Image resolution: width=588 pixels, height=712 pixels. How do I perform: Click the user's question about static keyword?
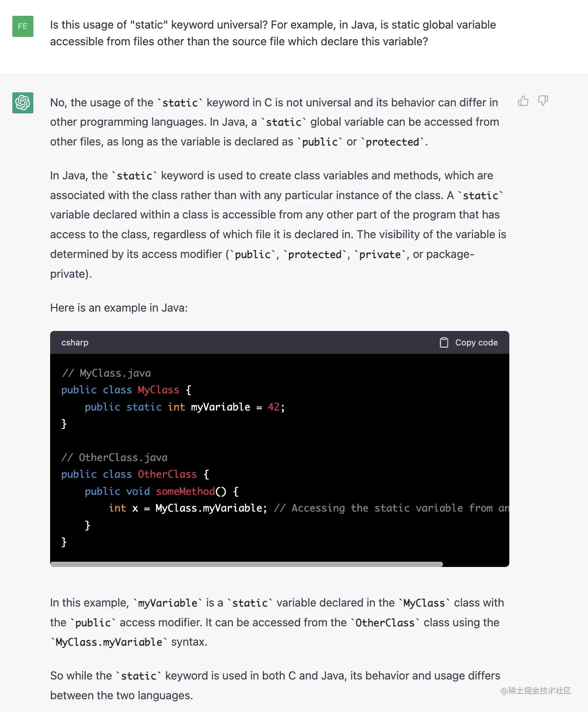(273, 33)
